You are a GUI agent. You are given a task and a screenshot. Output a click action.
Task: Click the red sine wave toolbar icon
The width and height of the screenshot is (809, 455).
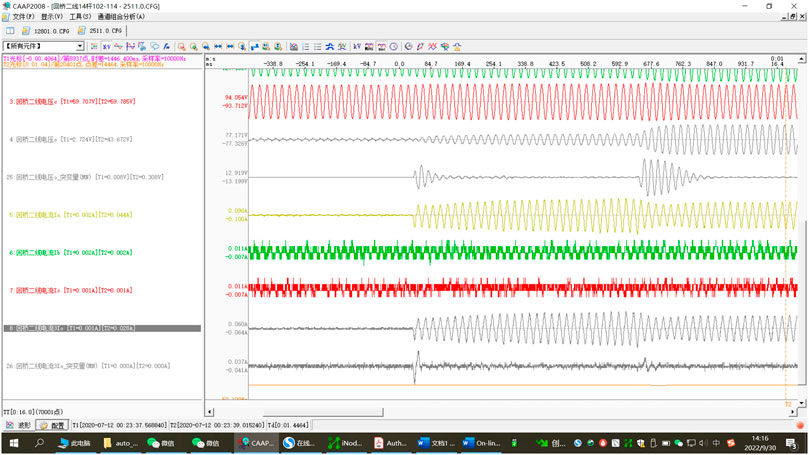click(x=118, y=46)
